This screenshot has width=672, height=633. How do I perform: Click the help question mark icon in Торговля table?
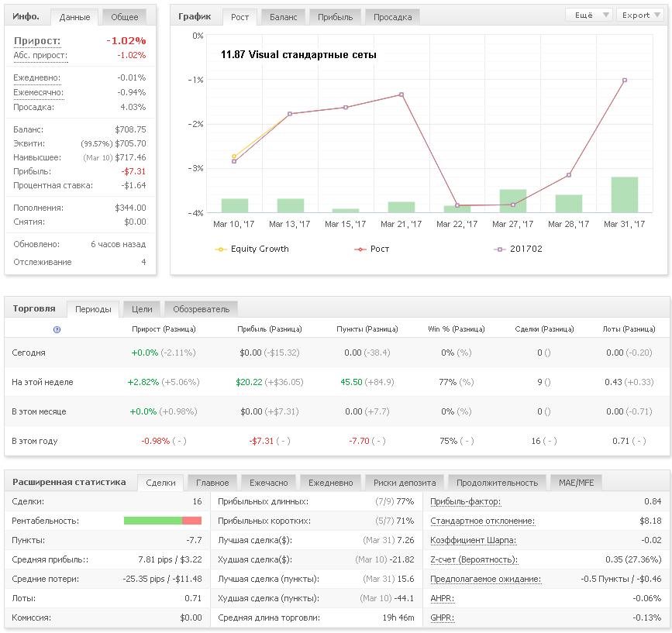[x=57, y=329]
